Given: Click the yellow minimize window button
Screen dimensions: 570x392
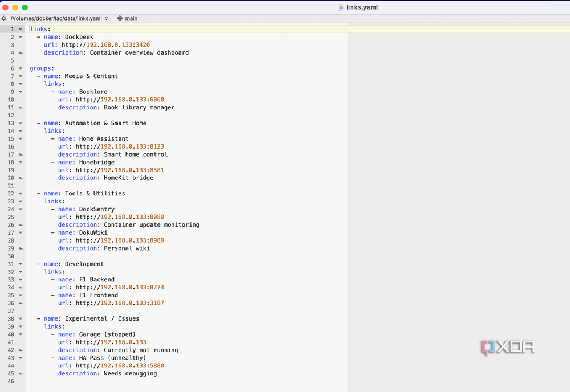Looking at the screenshot, I should pyautogui.click(x=15, y=7).
